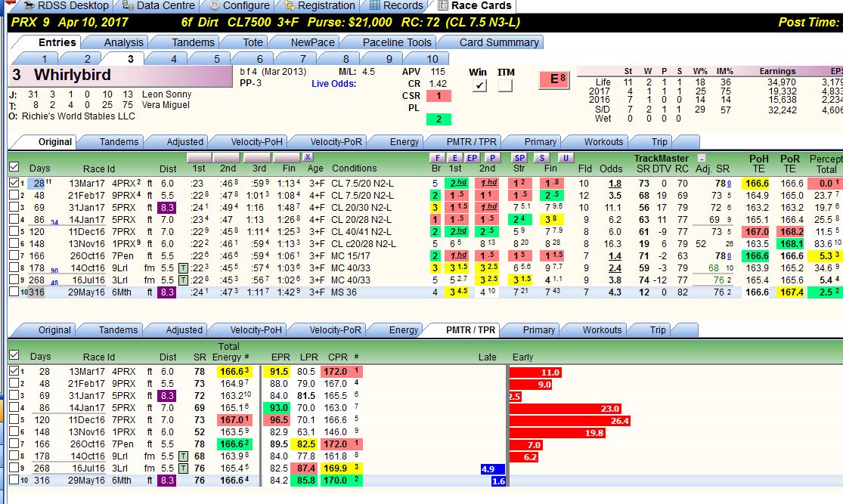Screen dimensions: 843x504
Task: Open RDSS Desktop tab icon
Action: click(29, 5)
